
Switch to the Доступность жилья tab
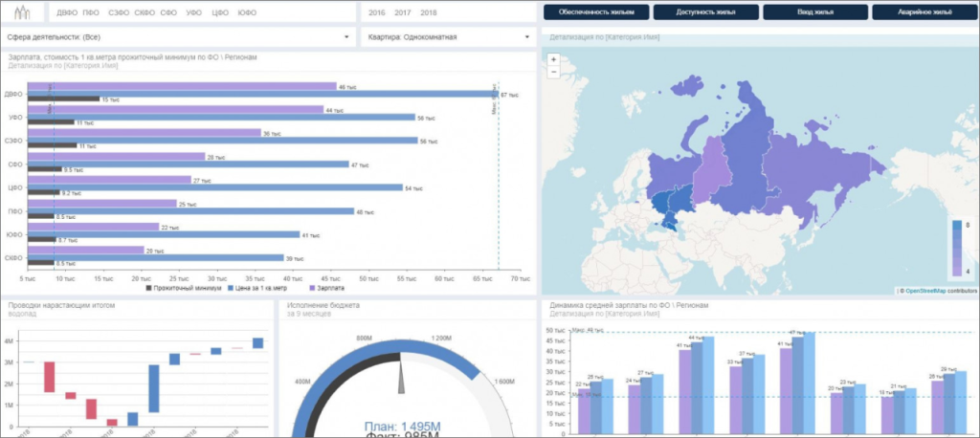click(705, 12)
